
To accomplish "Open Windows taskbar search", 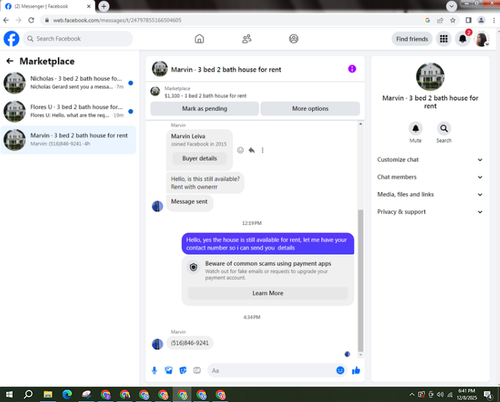I will [x=28, y=395].
